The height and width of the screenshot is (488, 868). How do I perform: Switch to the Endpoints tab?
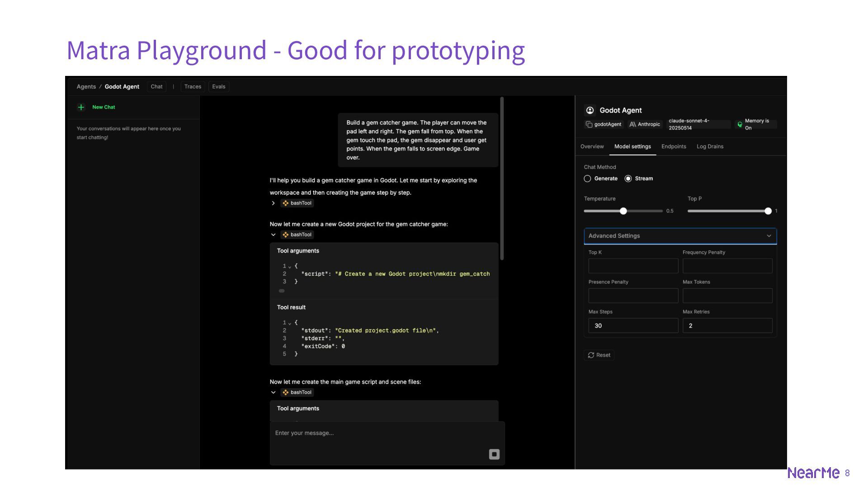[673, 146]
